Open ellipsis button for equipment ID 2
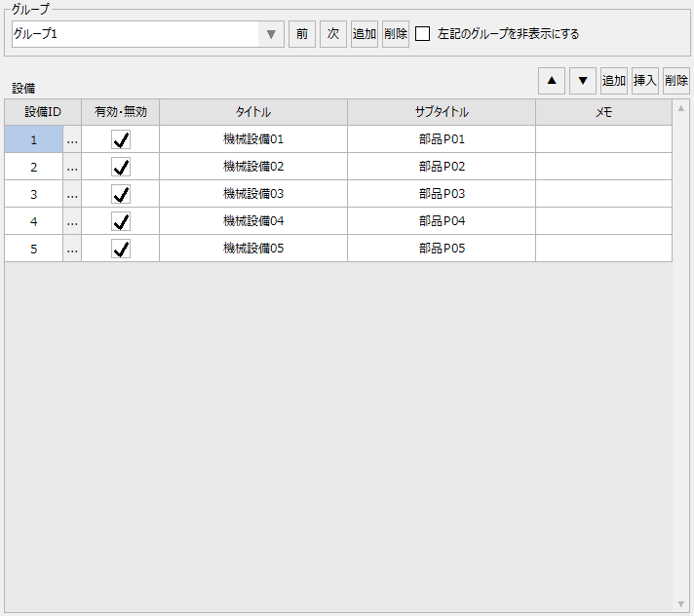This screenshot has height=616, width=694. 72,168
